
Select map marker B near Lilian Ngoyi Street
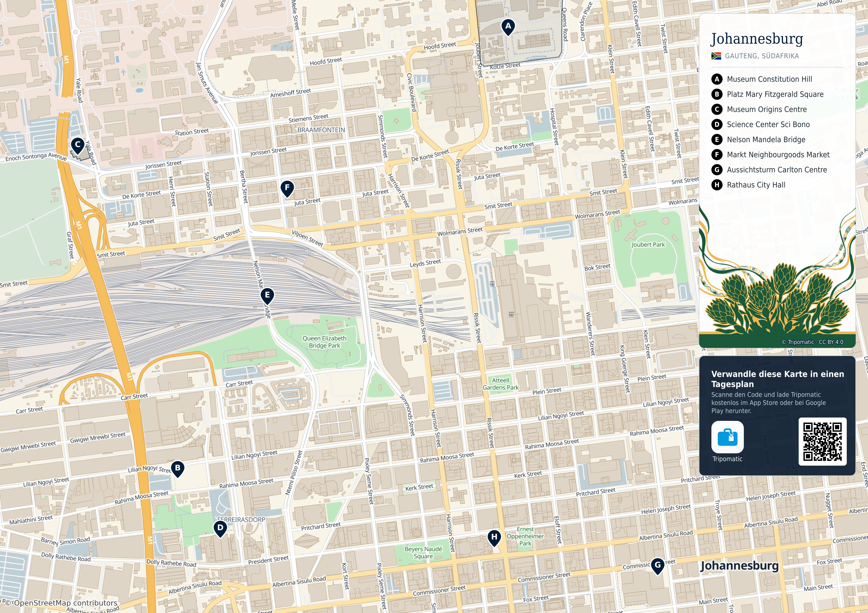[x=178, y=469]
